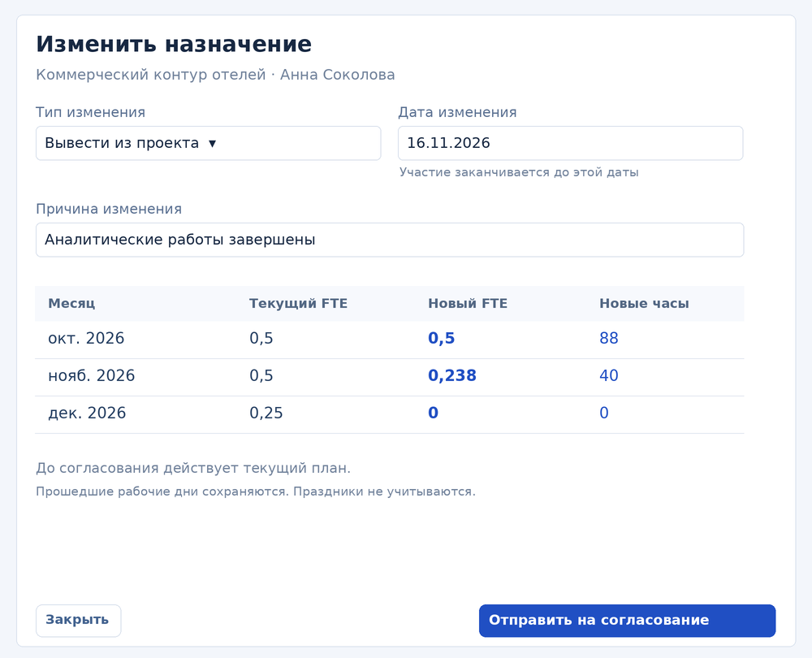This screenshot has width=812, height=658.
Task: Click the 'Закрыть' button
Action: click(x=78, y=620)
